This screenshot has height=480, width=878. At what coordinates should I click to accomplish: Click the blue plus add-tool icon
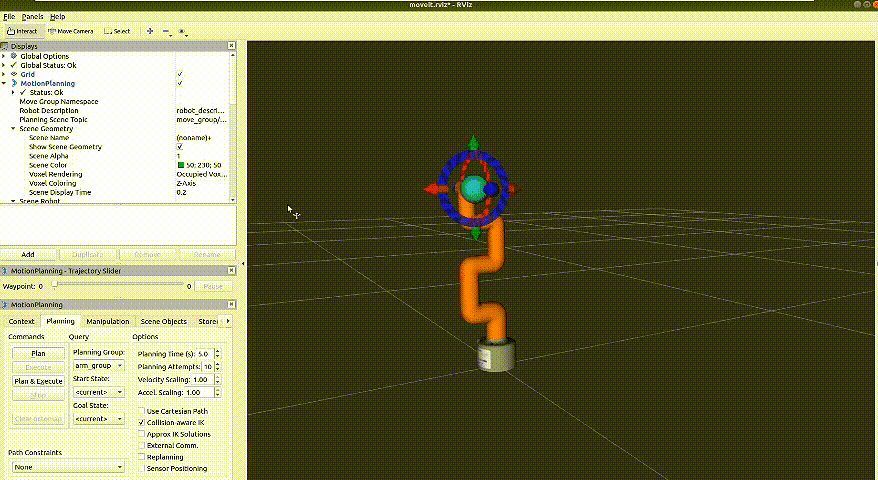point(150,31)
